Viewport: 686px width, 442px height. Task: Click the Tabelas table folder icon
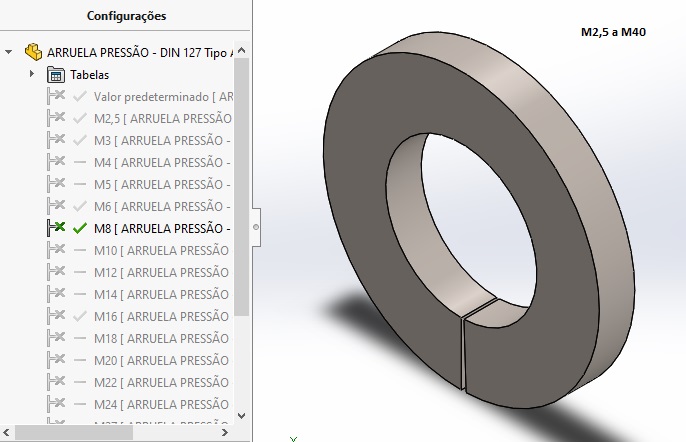[x=56, y=75]
